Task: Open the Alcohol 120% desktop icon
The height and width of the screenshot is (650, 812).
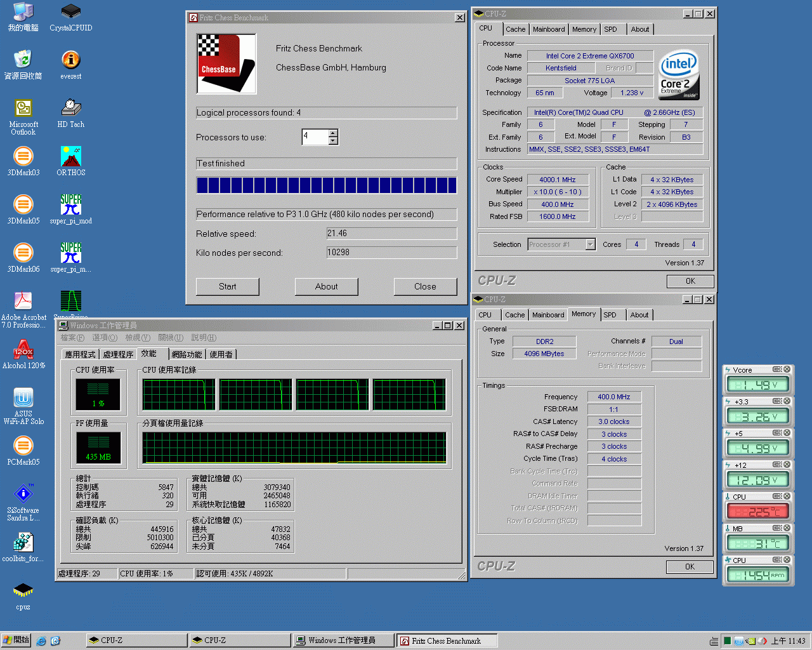Action: [x=23, y=355]
